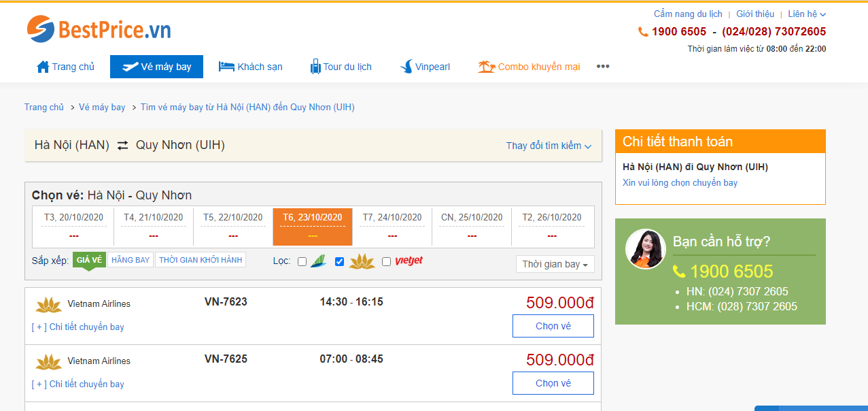
Task: Click support box hotline 1900 6505
Action: (x=731, y=272)
